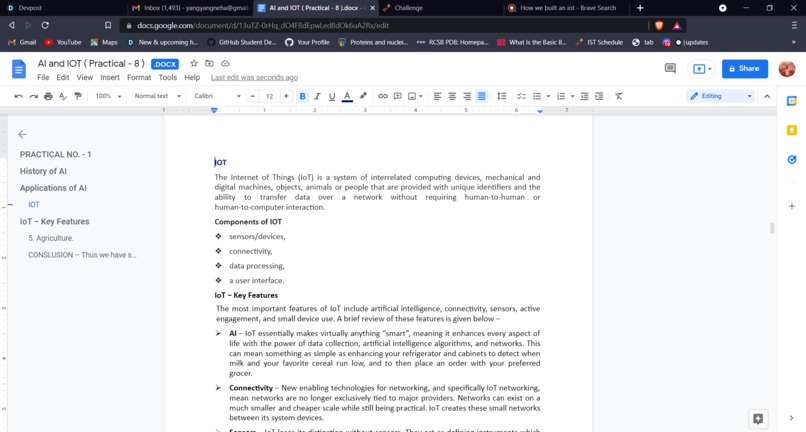Open the Insert menu
806x432 pixels.
click(110, 78)
